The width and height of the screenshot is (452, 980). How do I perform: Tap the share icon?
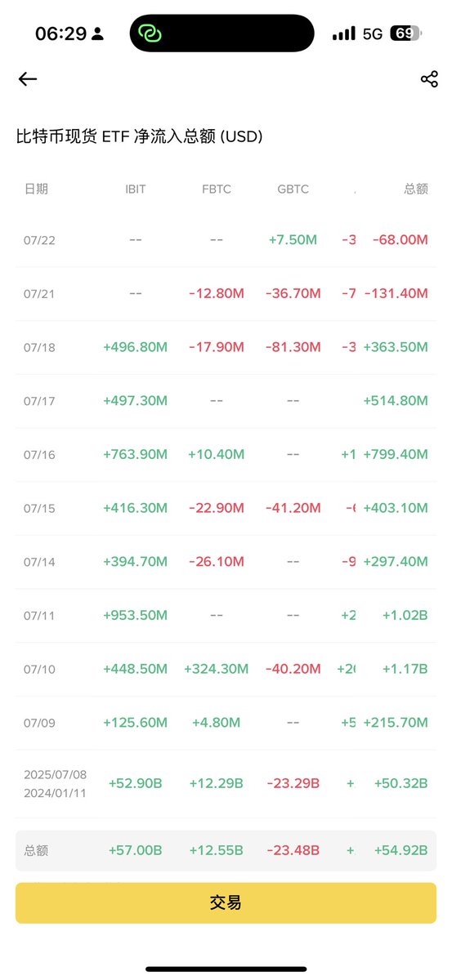tap(429, 78)
